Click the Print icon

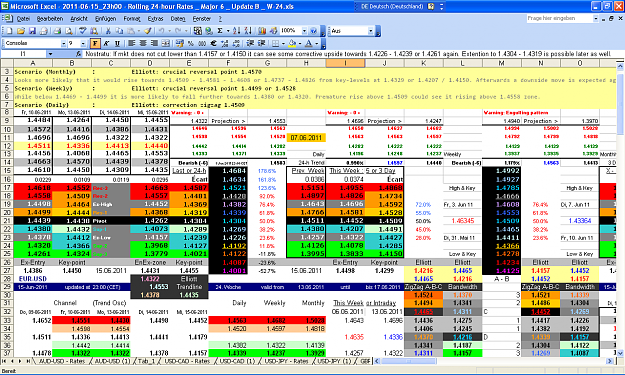[57, 31]
